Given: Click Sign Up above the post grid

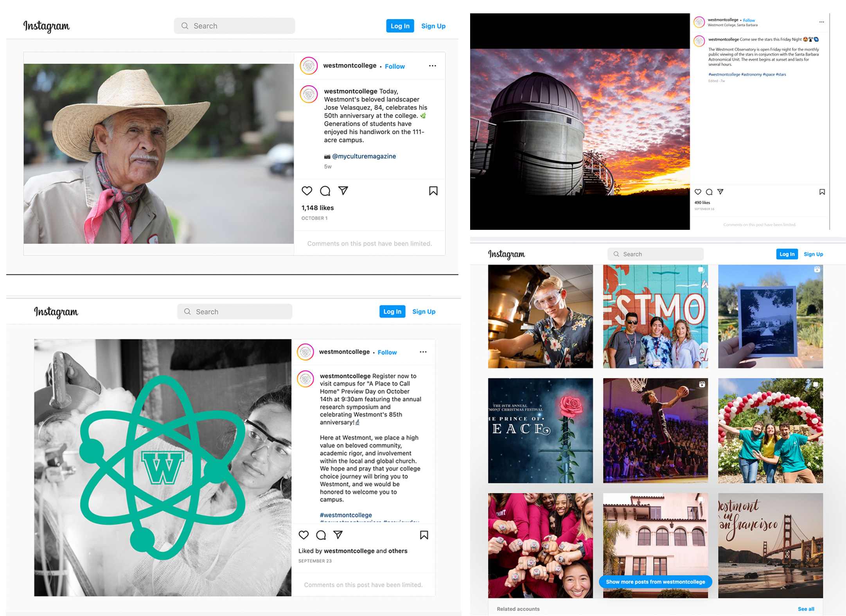Looking at the screenshot, I should (813, 254).
